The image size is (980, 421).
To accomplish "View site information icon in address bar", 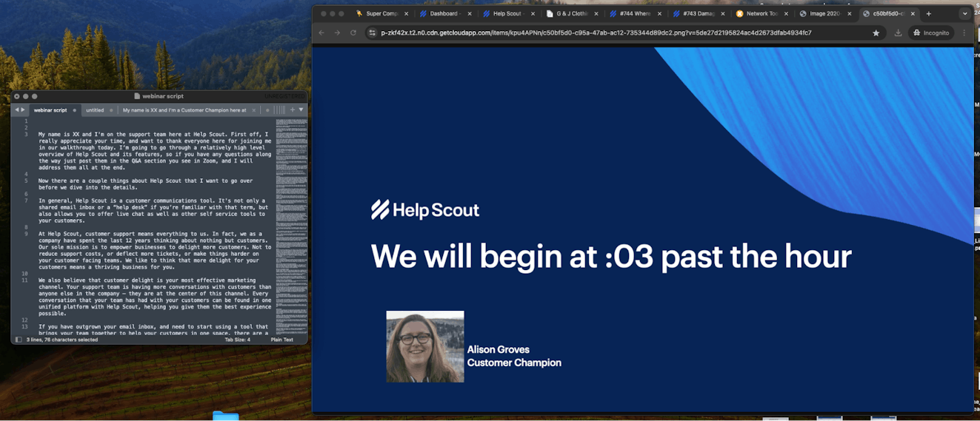I will point(373,33).
